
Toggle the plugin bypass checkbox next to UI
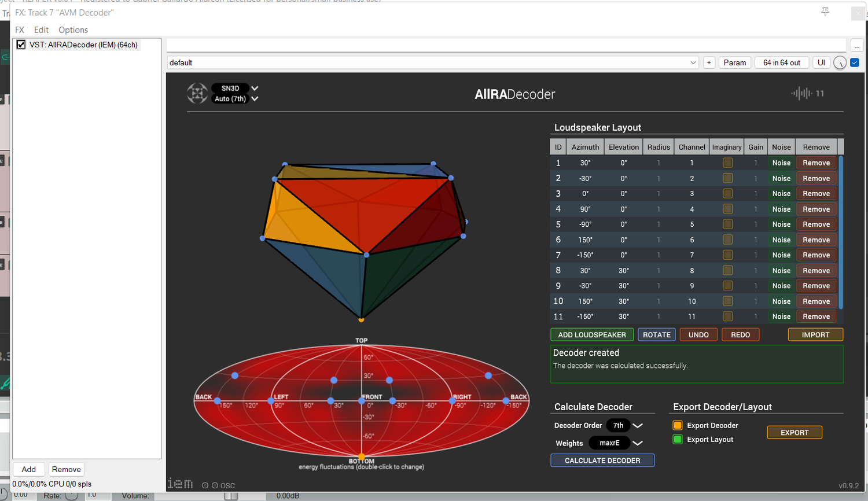click(x=855, y=62)
